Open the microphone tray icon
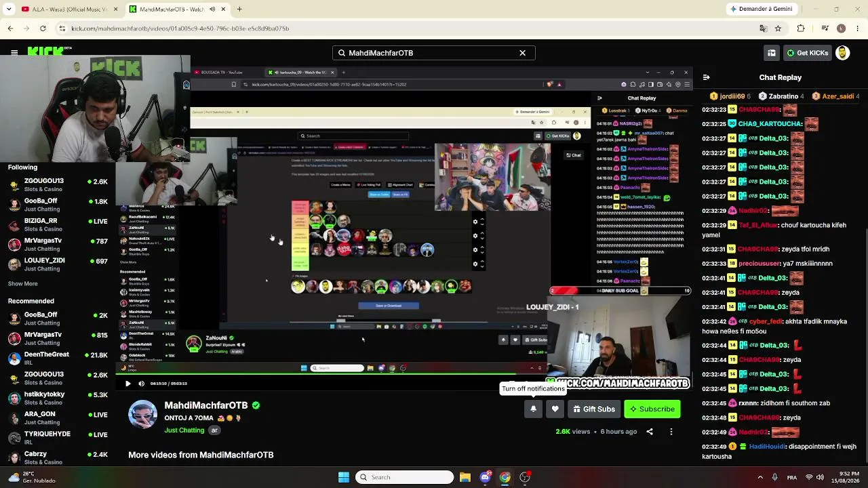This screenshot has height=488, width=868. [x=775, y=477]
